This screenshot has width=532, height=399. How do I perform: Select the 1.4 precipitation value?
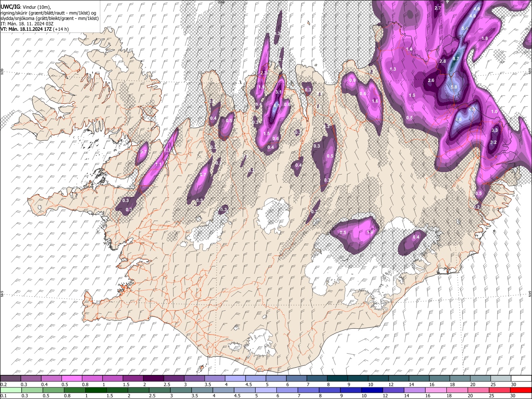[409, 49]
